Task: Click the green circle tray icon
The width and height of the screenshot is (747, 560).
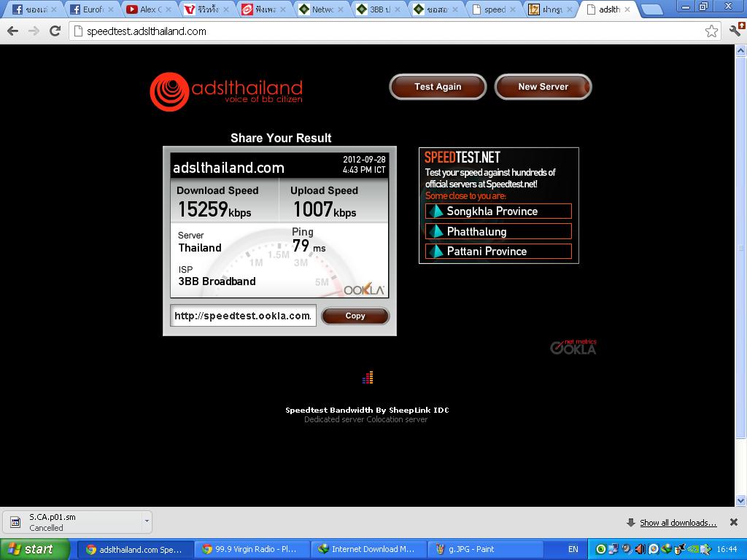Action: 601,549
